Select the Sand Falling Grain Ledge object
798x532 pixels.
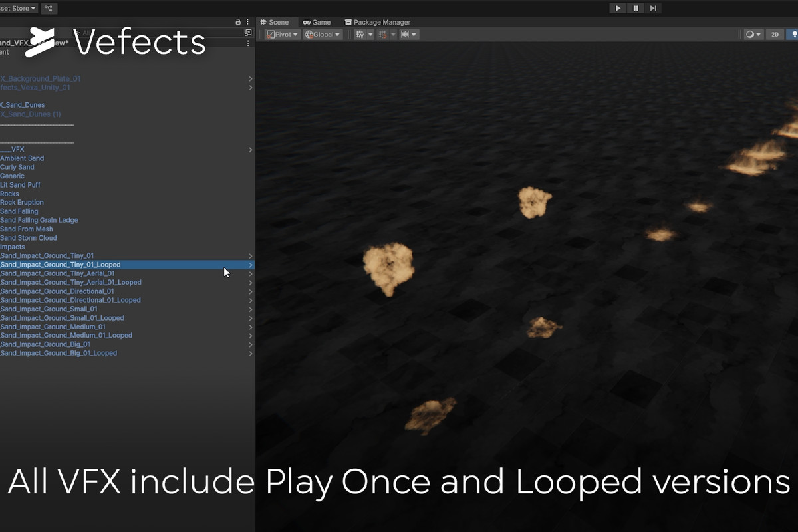tap(39, 220)
